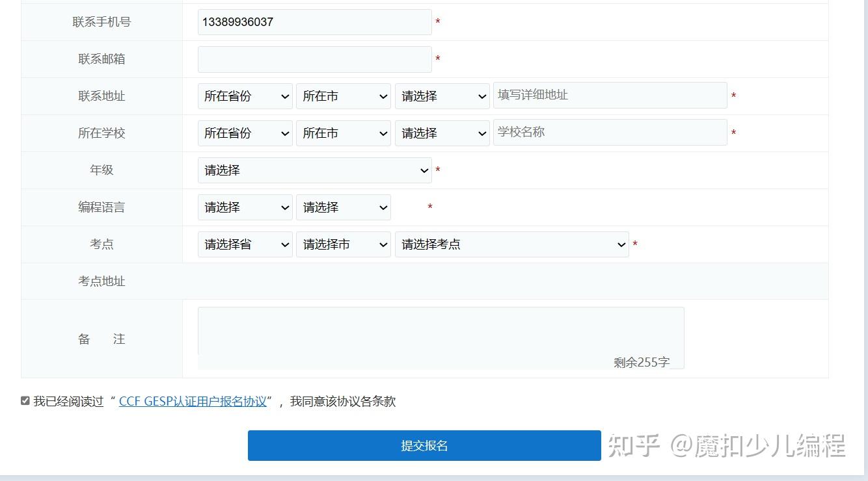
Task: Uncheck the agreement confirmation checkbox
Action: point(24,401)
